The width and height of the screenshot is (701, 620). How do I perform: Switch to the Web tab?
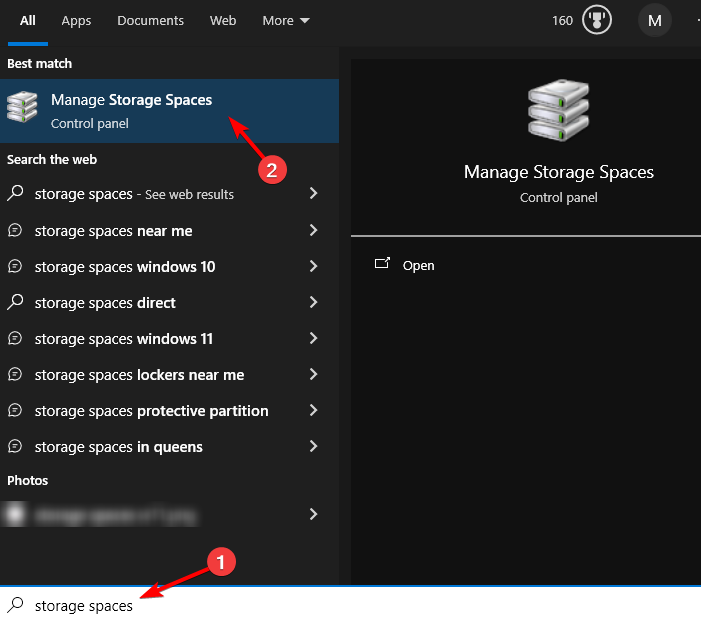click(x=223, y=21)
